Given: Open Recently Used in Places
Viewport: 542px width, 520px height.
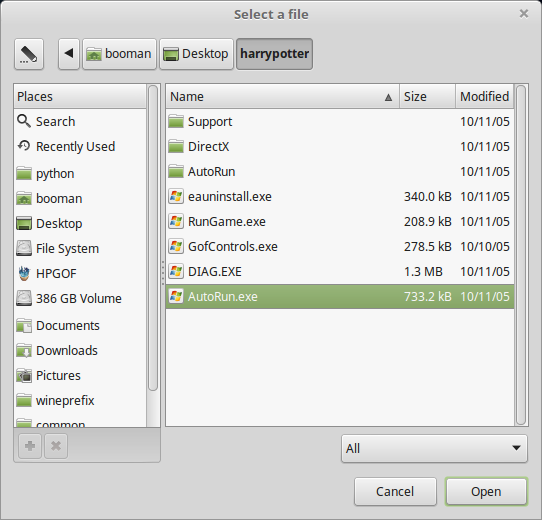Looking at the screenshot, I should click(80, 147).
